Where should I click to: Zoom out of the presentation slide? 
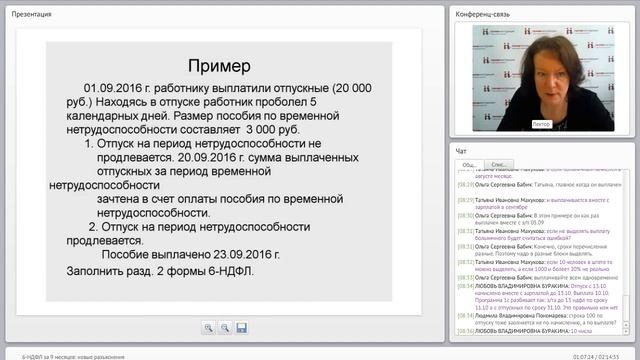tap(225, 328)
